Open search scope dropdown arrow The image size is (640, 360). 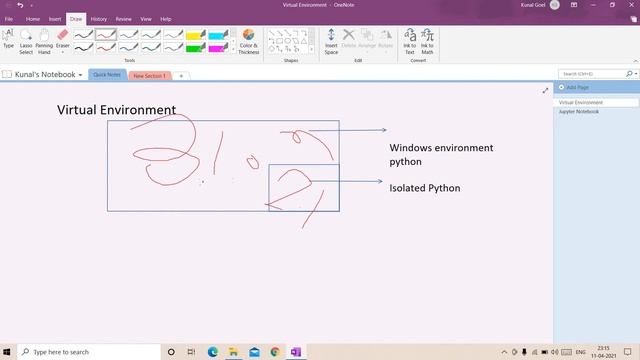pyautogui.click(x=636, y=74)
